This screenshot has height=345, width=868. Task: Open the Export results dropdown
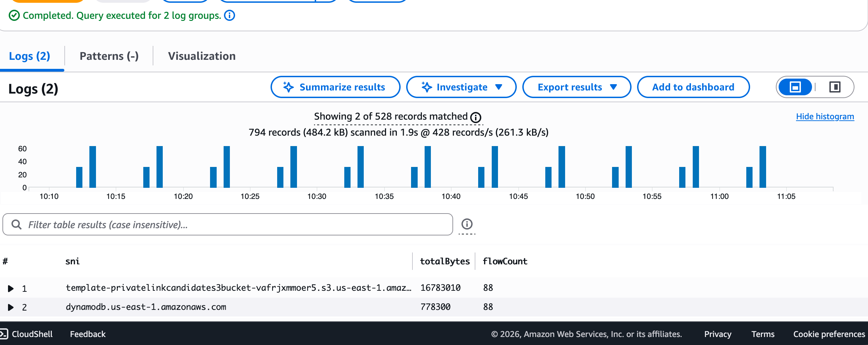[577, 87]
